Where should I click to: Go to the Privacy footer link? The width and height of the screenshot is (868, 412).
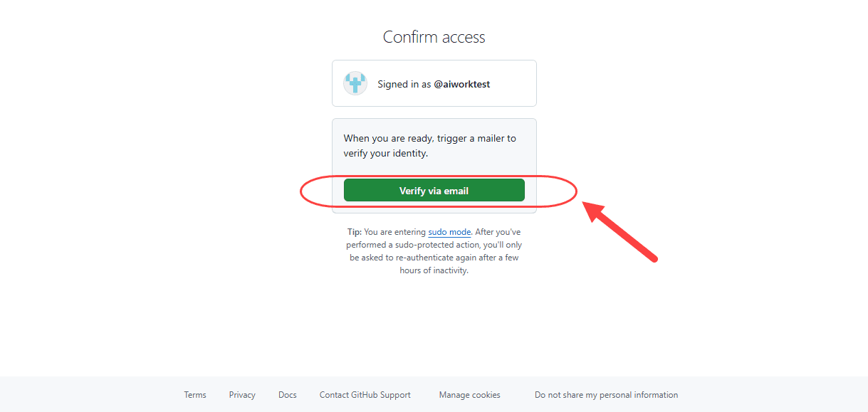click(242, 395)
